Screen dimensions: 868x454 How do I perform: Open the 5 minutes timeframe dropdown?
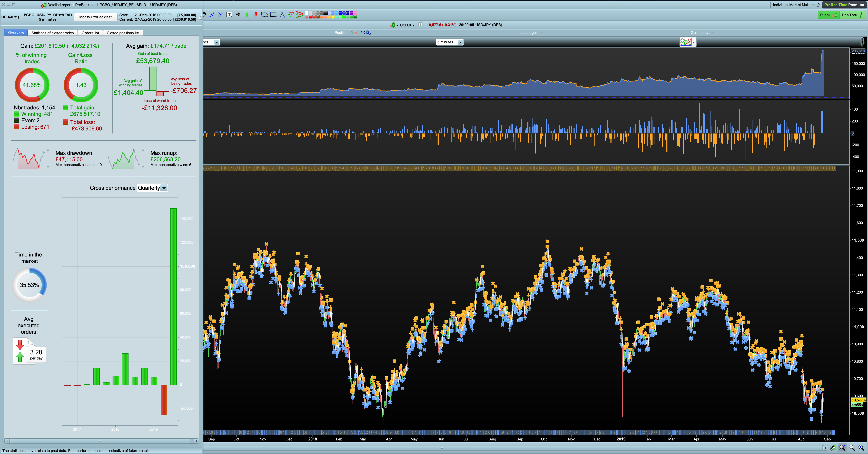tap(460, 42)
